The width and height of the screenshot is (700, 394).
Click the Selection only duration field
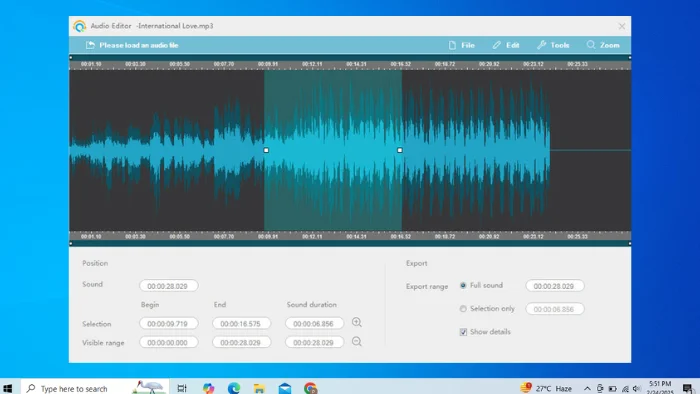coord(554,309)
